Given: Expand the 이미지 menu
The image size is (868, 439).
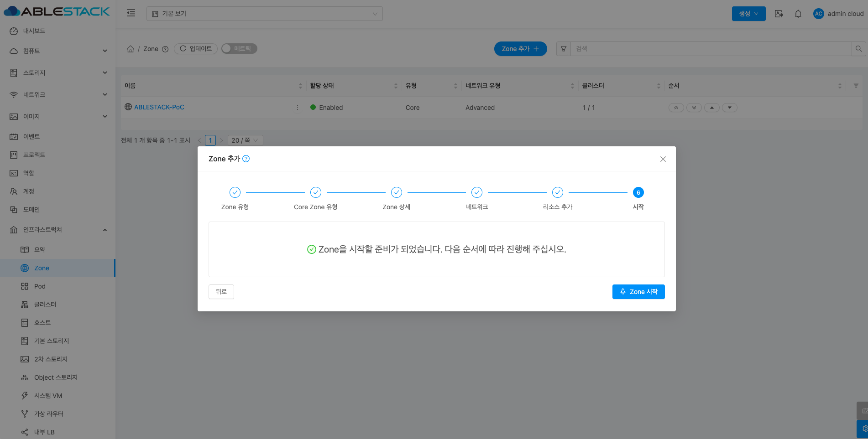Looking at the screenshot, I should (x=58, y=117).
